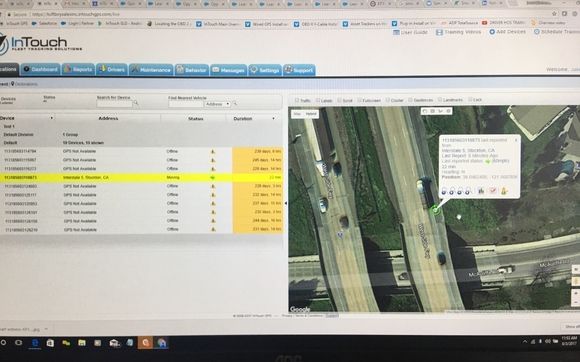Click the red checkmark icon in popup
This screenshot has height=362, width=580.
click(493, 190)
